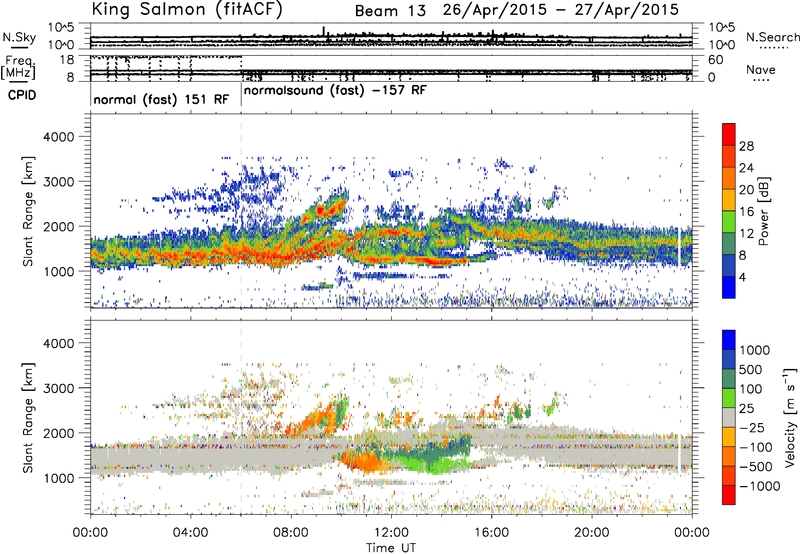Pick the light green 25-100 Velocity segment

pos(729,398)
